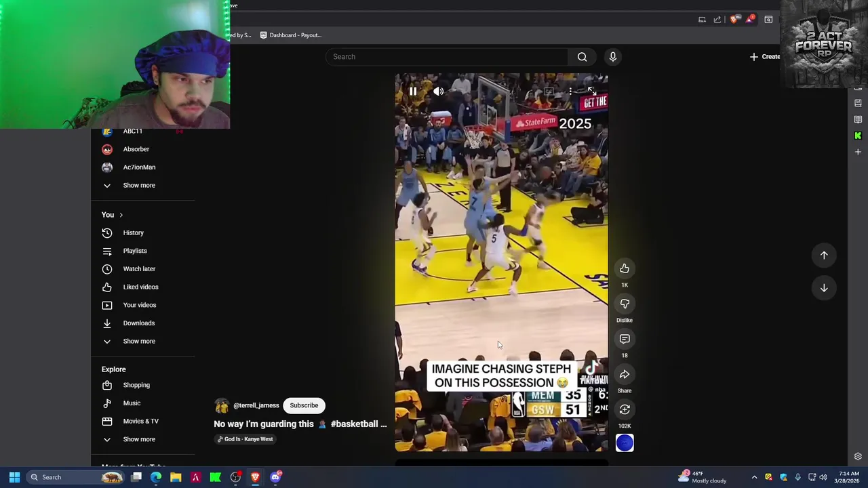Expand Show more under subscriptions
Image resolution: width=868 pixels, height=488 pixels.
pos(139,186)
